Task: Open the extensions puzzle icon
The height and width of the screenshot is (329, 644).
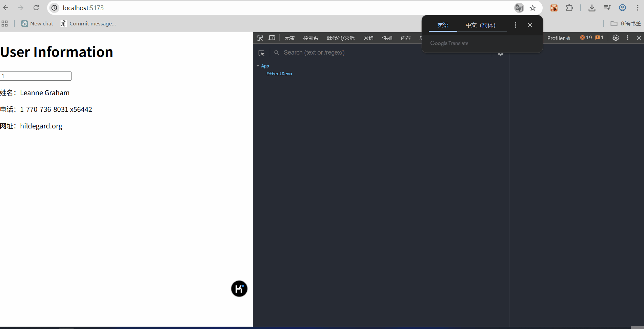Action: pyautogui.click(x=569, y=8)
